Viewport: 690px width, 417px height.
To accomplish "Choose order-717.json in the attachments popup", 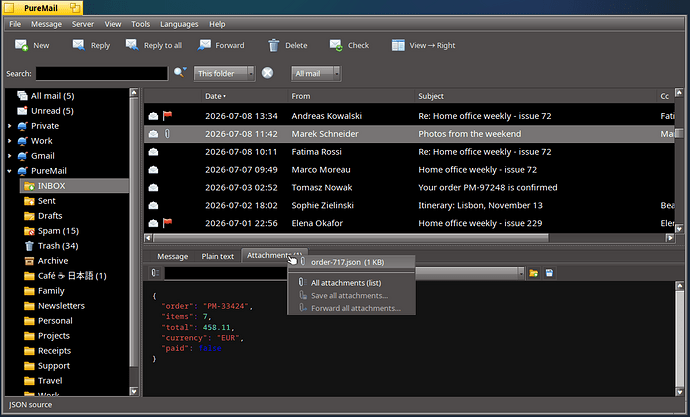I will [x=351, y=262].
